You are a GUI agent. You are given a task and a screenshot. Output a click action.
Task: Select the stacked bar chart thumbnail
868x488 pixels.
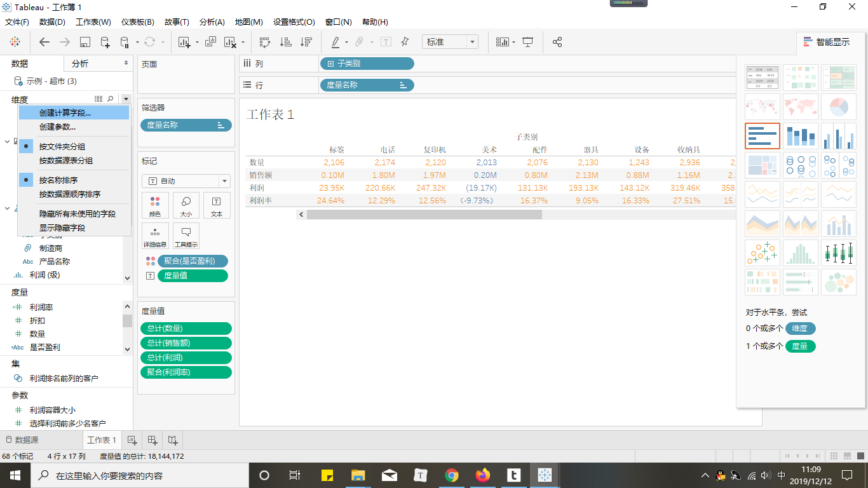pos(801,136)
